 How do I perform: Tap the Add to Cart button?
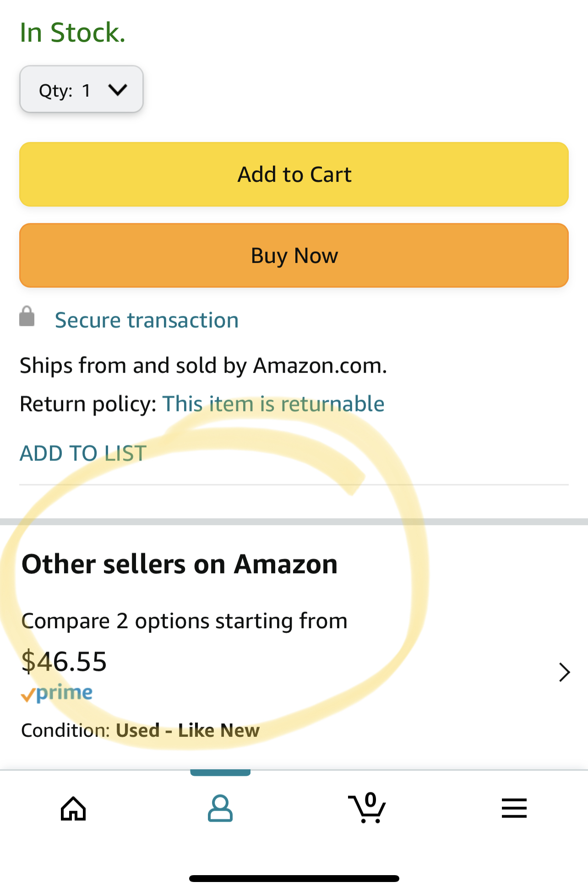pyautogui.click(x=294, y=175)
